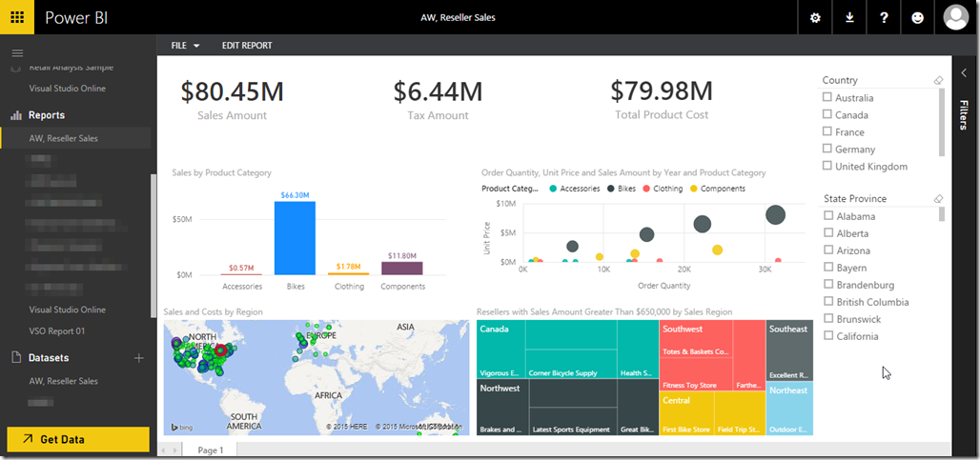Click the Get Data button

point(78,439)
